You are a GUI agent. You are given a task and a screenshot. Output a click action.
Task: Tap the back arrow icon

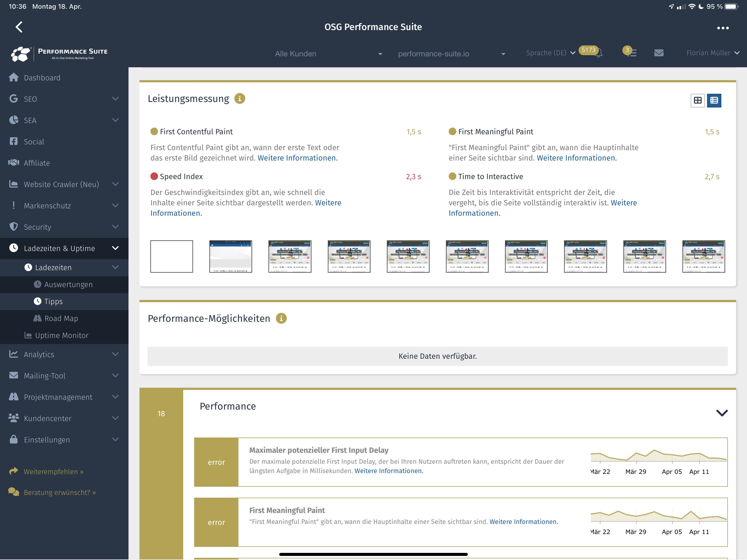click(x=19, y=27)
